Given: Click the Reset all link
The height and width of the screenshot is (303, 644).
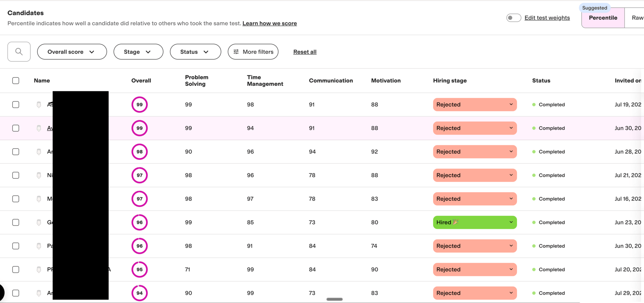Looking at the screenshot, I should 305,52.
